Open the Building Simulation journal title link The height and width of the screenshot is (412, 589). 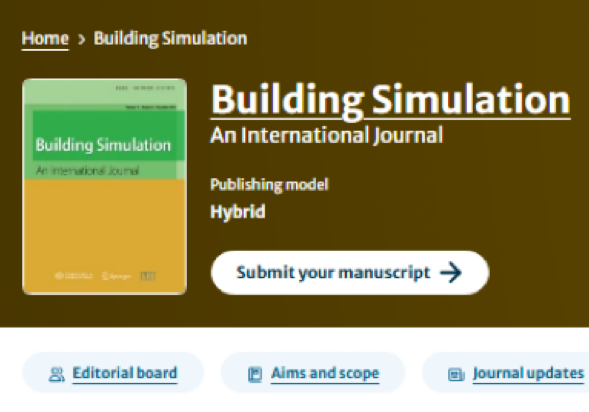pyautogui.click(x=390, y=100)
